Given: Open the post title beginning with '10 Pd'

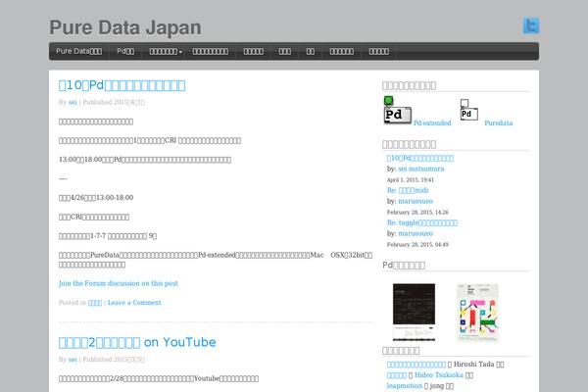Looking at the screenshot, I should [x=122, y=85].
